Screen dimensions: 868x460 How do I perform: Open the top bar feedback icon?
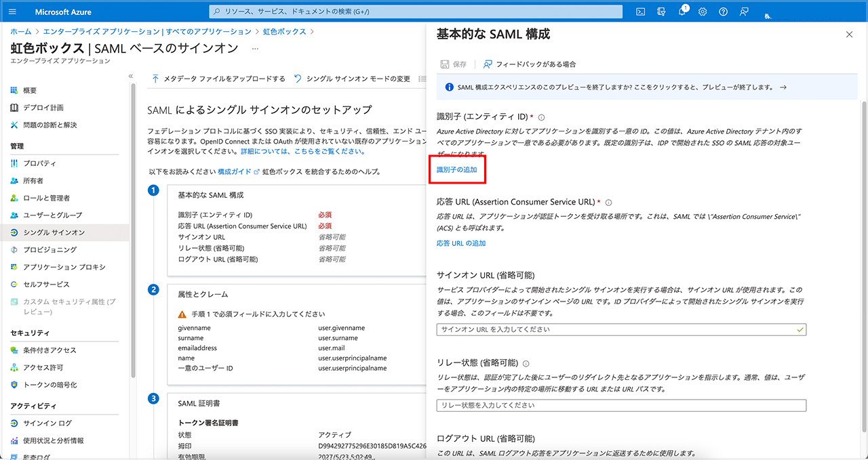pos(745,12)
